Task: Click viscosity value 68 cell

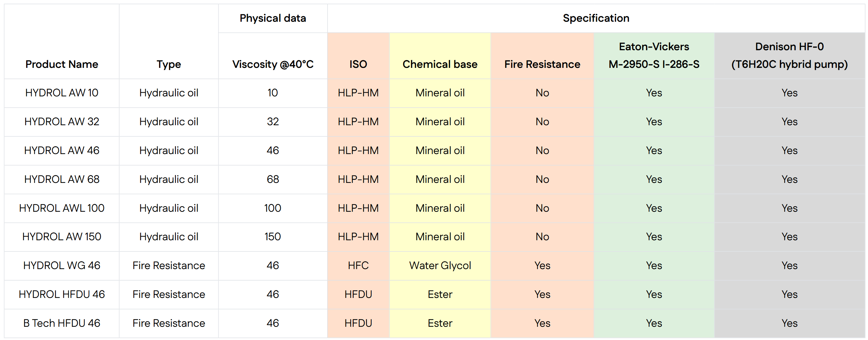Action: tap(273, 179)
